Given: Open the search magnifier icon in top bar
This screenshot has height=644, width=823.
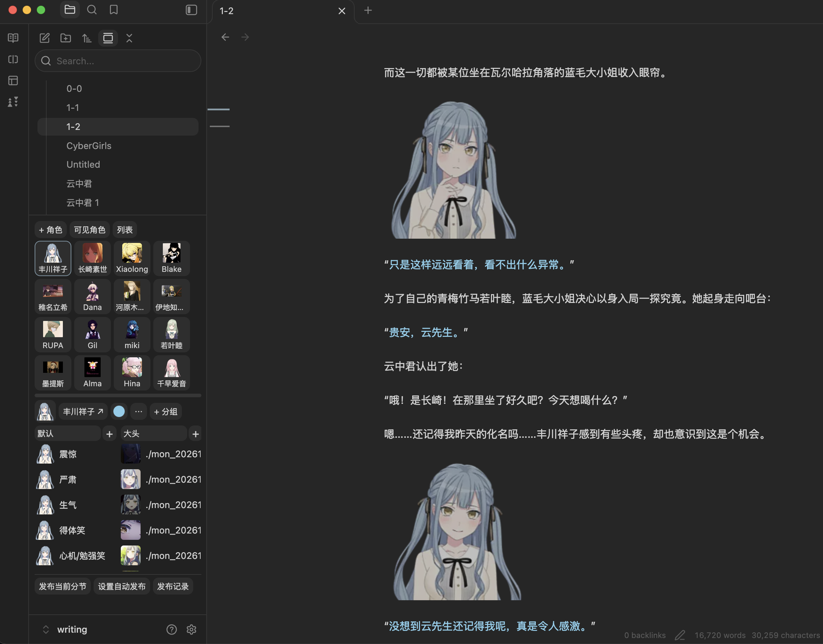Looking at the screenshot, I should [x=91, y=10].
